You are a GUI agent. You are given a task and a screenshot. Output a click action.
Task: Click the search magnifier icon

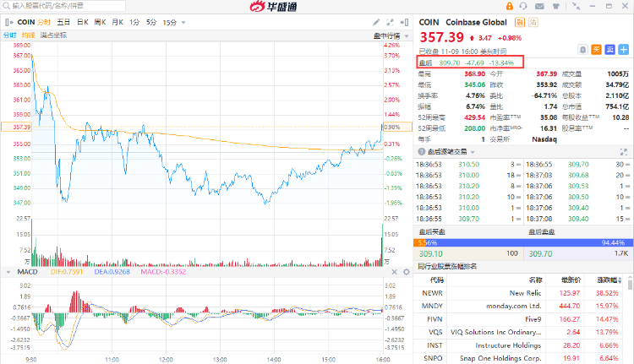pyautogui.click(x=6, y=6)
